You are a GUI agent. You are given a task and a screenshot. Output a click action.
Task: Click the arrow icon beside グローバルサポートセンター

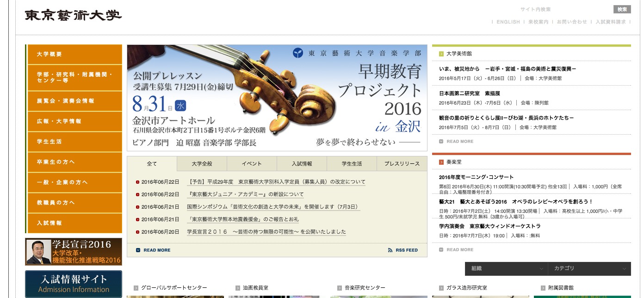click(x=136, y=288)
